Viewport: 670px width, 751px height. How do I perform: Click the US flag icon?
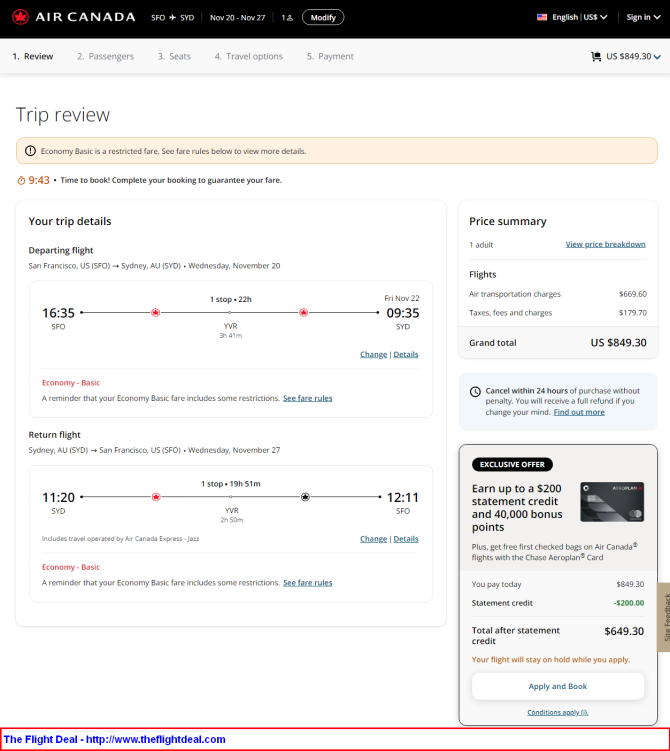pyautogui.click(x=542, y=17)
